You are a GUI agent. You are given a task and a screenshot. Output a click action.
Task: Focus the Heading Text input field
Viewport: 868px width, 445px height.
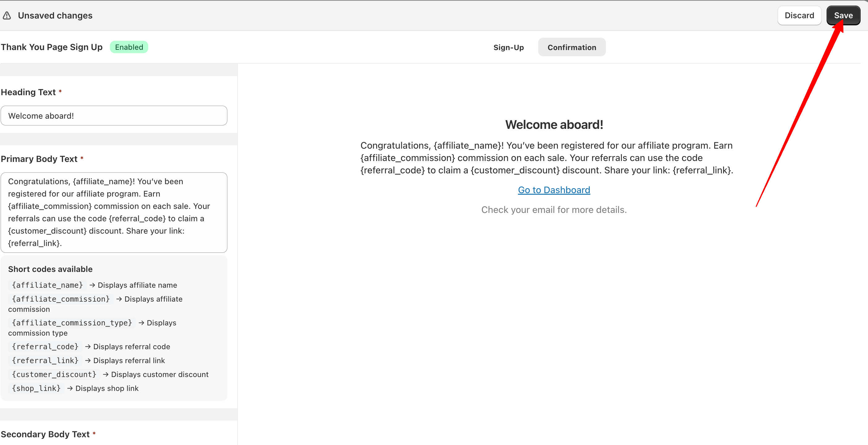[114, 116]
